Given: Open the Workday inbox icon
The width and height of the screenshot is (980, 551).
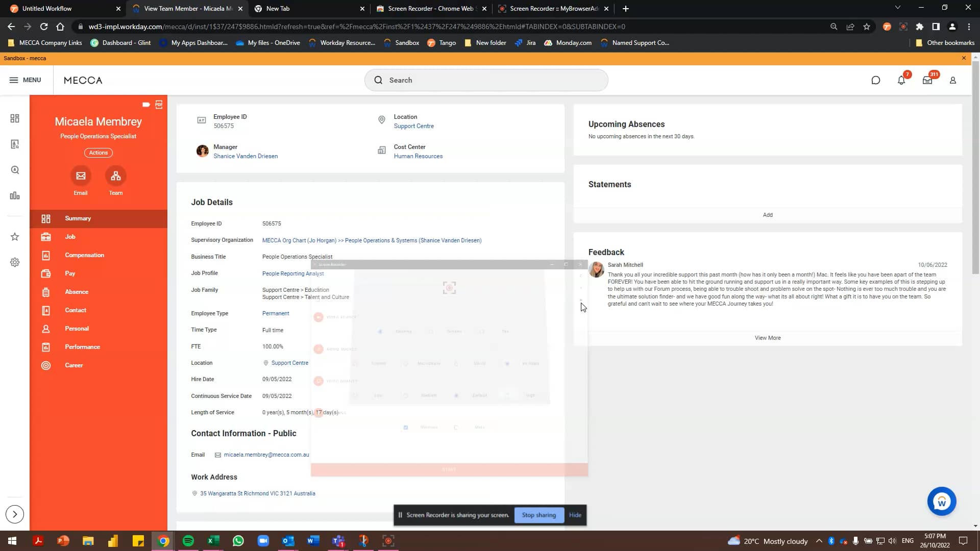Looking at the screenshot, I should [x=927, y=80].
